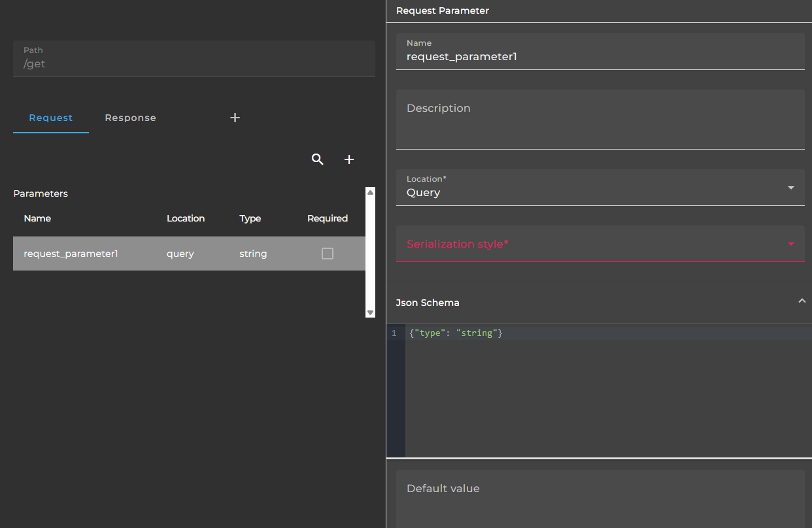Click the Location column header
The width and height of the screenshot is (812, 528).
click(x=186, y=218)
